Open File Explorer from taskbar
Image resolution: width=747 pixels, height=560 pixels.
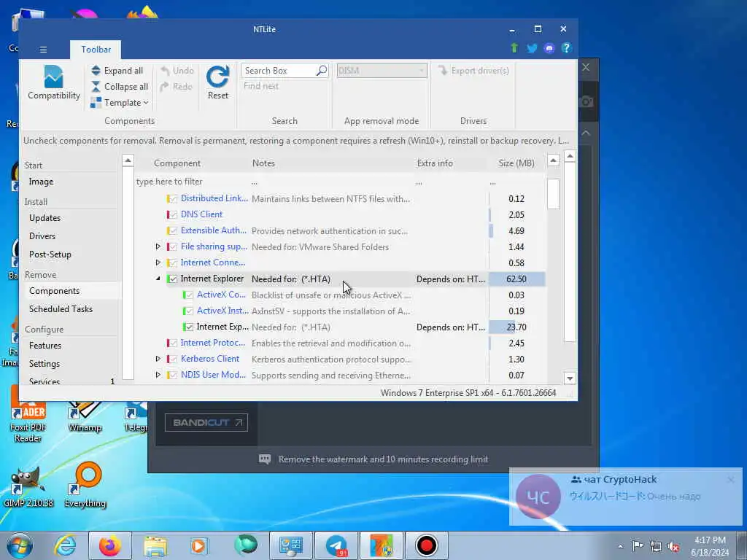point(155,545)
